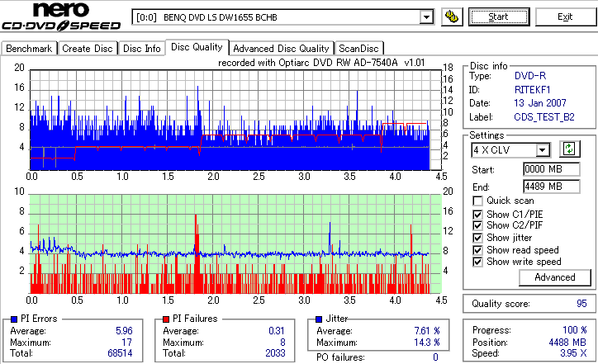Enable the Quick scan checkbox
Screen dimensions: 598x364
tap(477, 201)
